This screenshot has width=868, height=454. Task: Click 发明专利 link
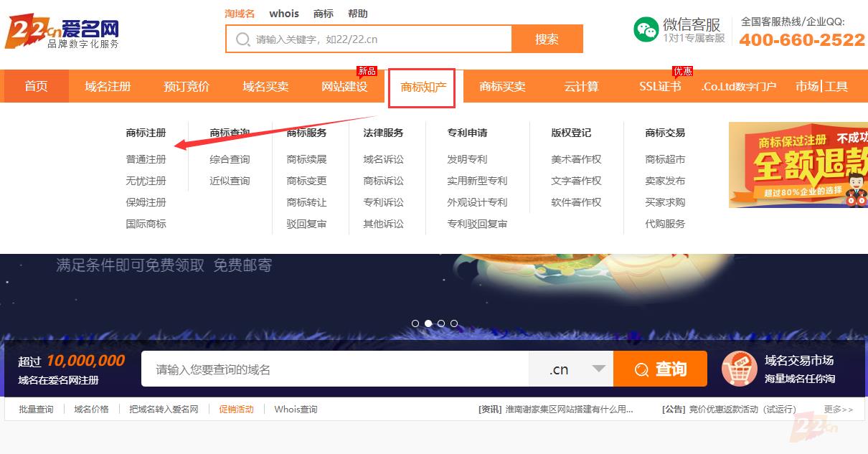(467, 159)
